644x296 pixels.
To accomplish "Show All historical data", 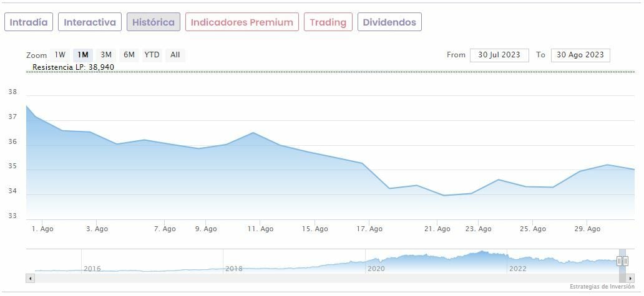I will 175,55.
